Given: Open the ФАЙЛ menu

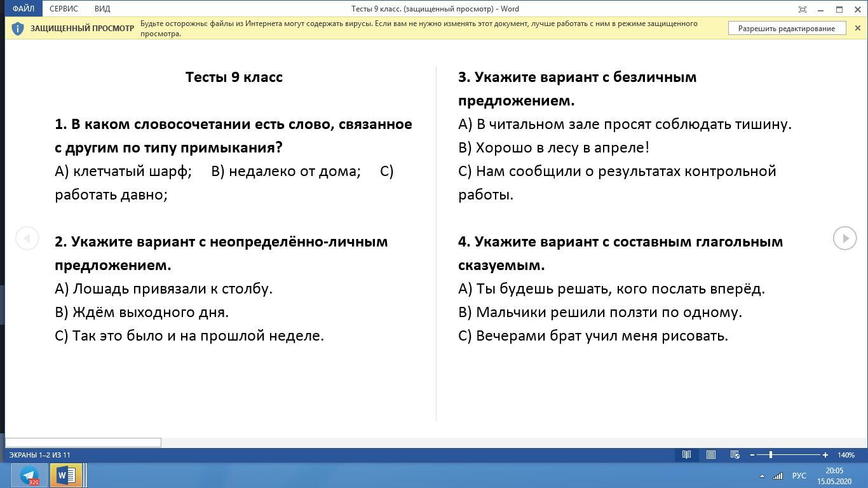Looking at the screenshot, I should 23,9.
